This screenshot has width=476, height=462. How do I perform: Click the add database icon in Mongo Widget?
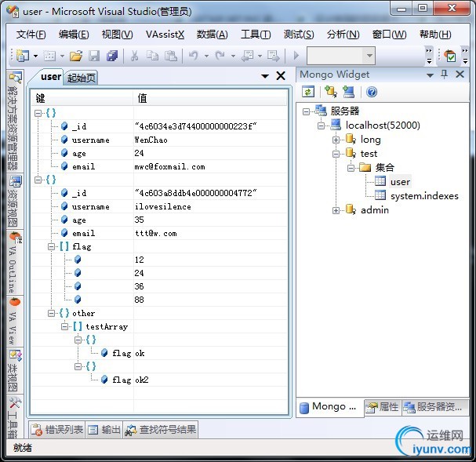click(331, 92)
